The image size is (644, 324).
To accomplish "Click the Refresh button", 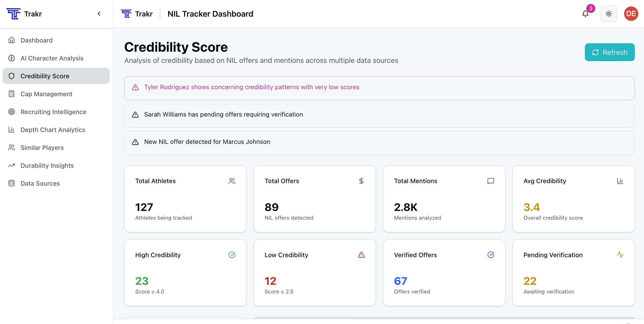I will click(609, 52).
